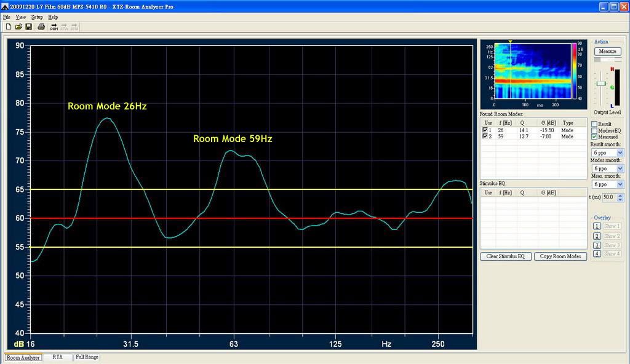630x364 pixels.
Task: Click the Show 4 overlay button
Action: [x=612, y=254]
